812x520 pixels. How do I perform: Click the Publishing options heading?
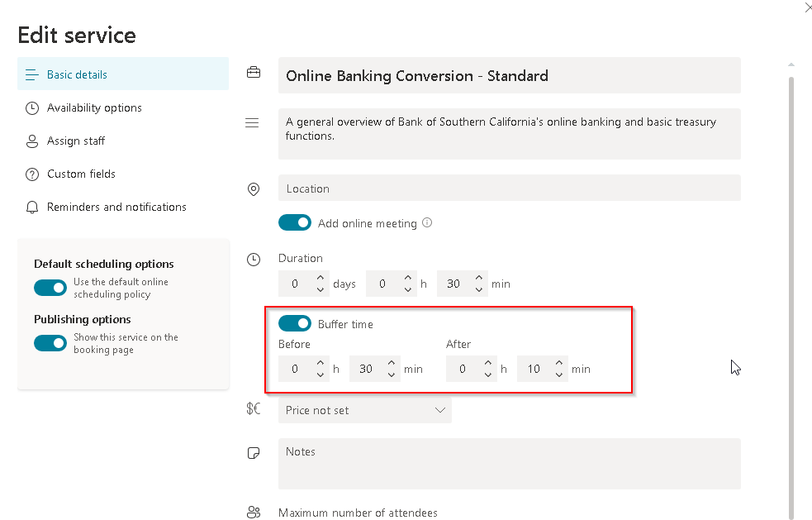click(83, 319)
